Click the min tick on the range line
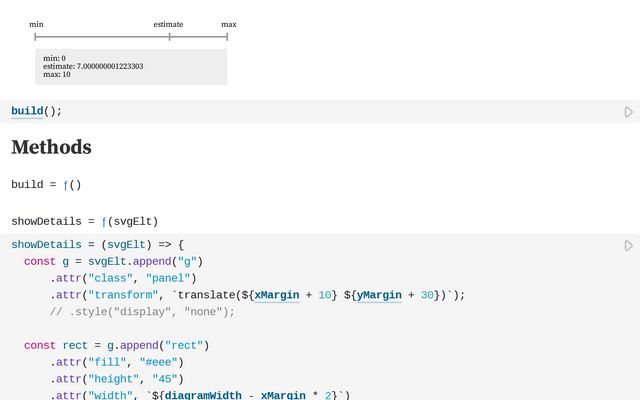Image resolution: width=640 pixels, height=400 pixels. 35,37
